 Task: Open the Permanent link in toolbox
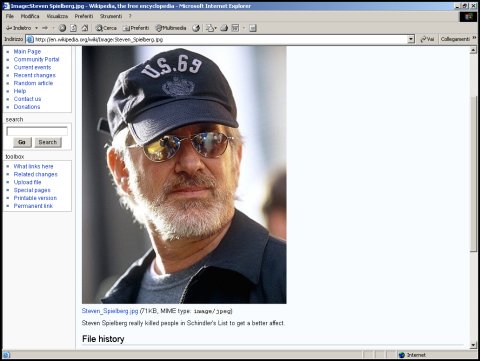pos(33,206)
